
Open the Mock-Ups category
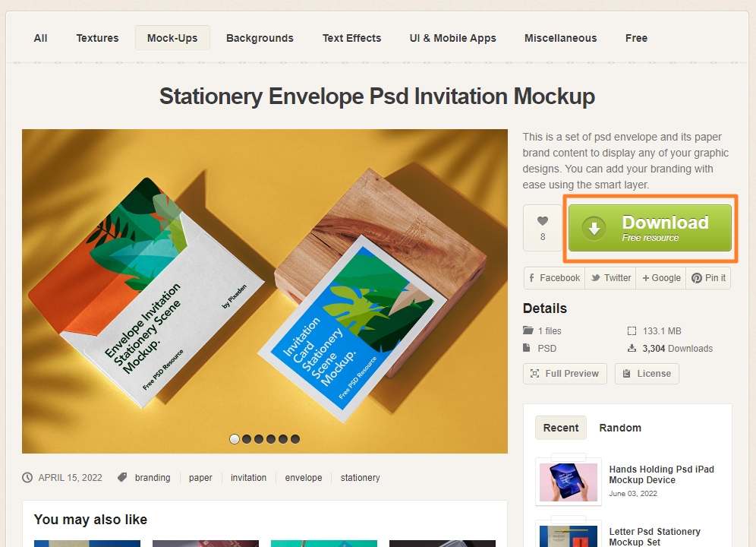[172, 38]
